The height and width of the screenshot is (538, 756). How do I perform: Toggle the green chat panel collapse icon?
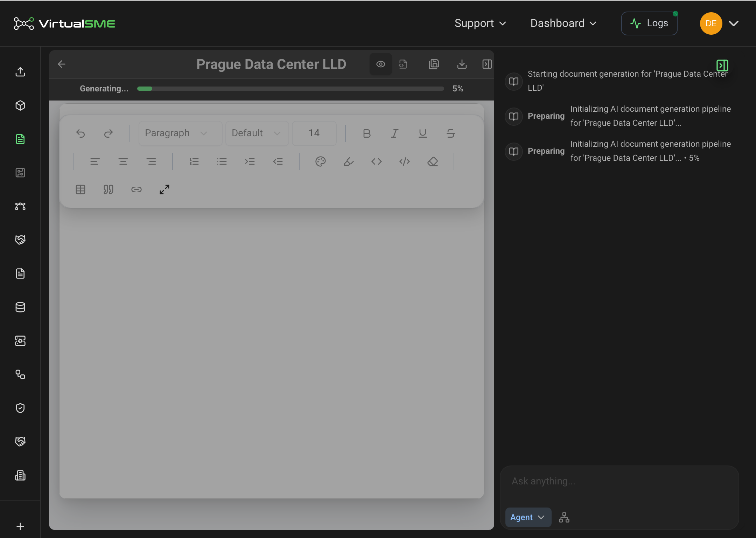pos(722,65)
